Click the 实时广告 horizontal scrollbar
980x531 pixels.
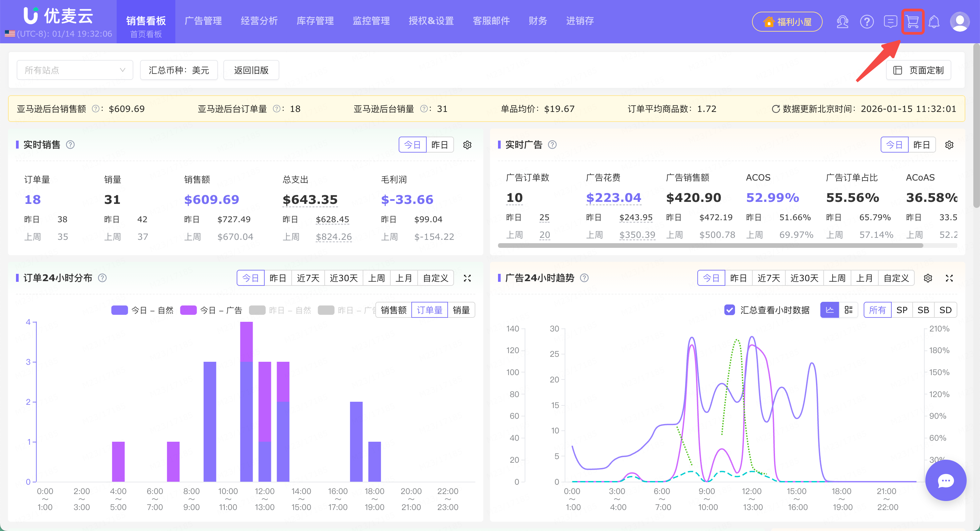click(710, 246)
